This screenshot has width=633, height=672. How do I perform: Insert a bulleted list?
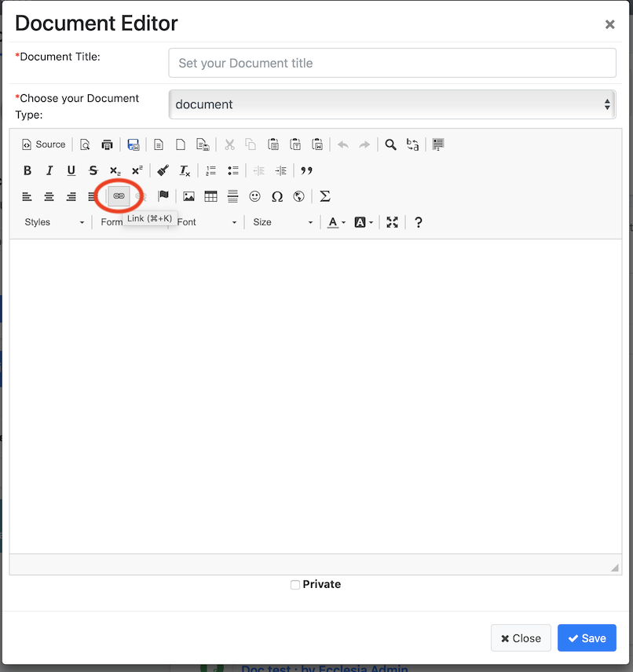click(x=233, y=170)
